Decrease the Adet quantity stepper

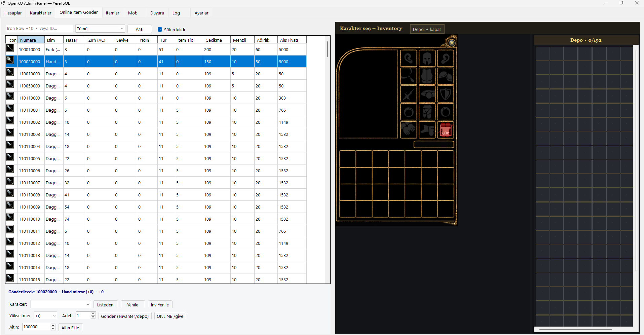[93, 317]
